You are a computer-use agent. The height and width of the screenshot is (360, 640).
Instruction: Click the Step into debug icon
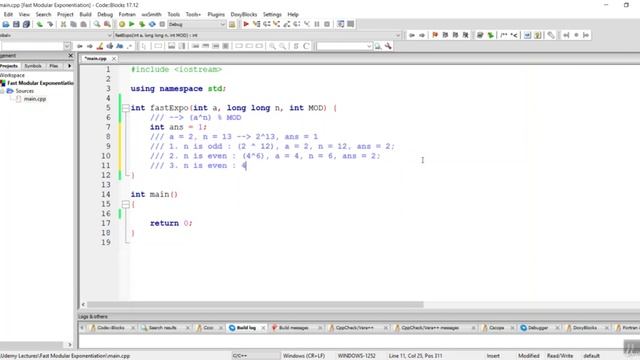(277, 24)
